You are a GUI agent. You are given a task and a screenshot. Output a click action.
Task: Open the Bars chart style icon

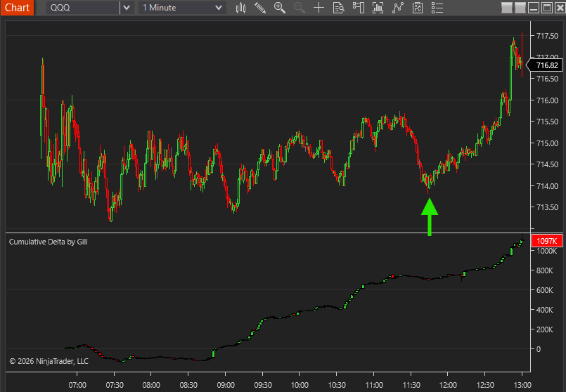(x=240, y=8)
